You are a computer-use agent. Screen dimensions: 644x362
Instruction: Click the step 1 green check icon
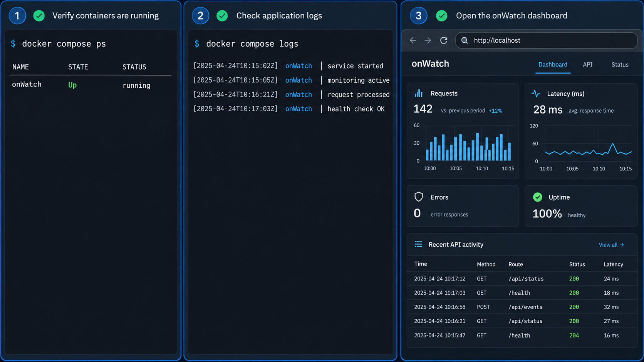coord(39,16)
